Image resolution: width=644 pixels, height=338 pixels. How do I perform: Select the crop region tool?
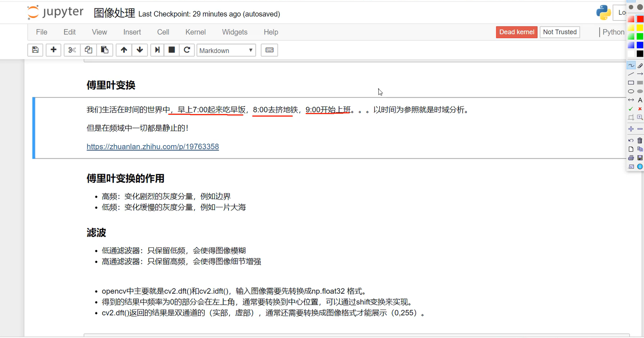[631, 117]
